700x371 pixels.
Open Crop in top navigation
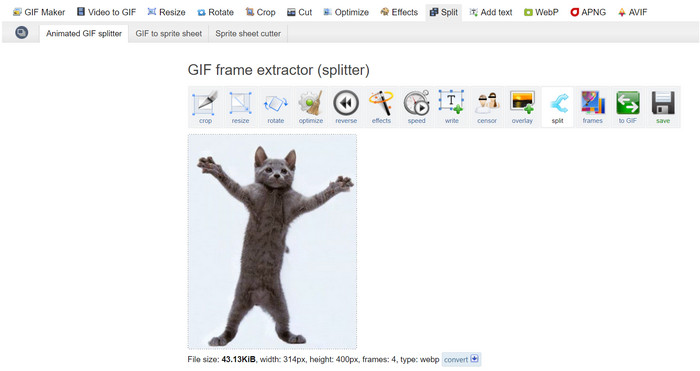260,12
